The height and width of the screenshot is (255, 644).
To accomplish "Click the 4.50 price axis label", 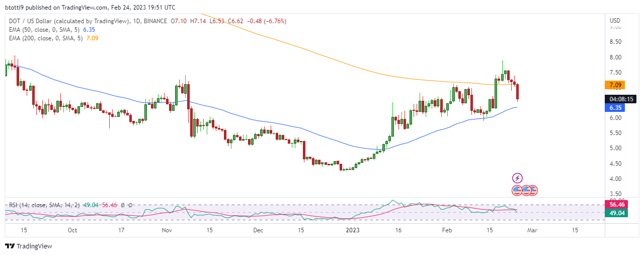I will pos(616,163).
